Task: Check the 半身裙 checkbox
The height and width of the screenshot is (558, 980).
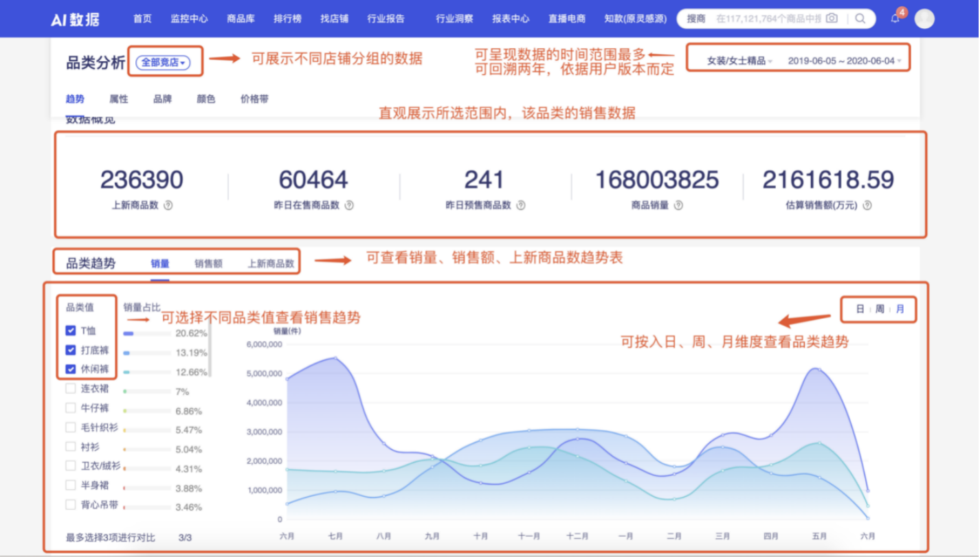Action: tap(70, 485)
